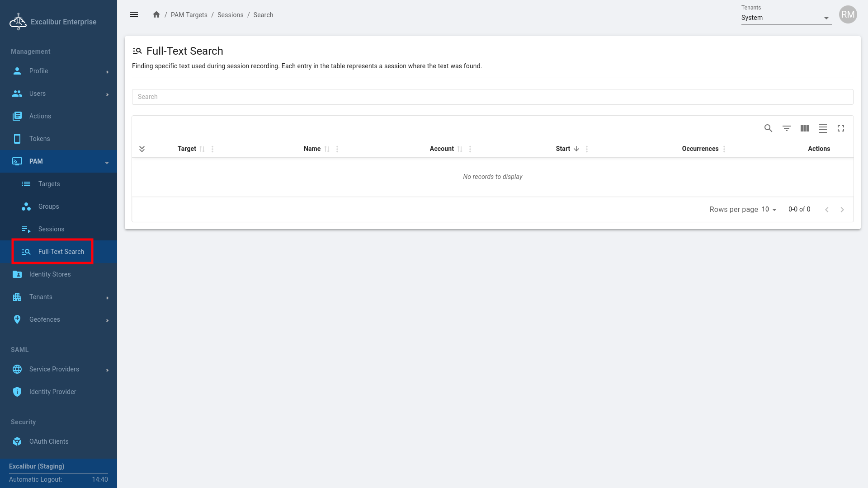Open the RM user avatar
The height and width of the screenshot is (488, 868).
point(848,15)
